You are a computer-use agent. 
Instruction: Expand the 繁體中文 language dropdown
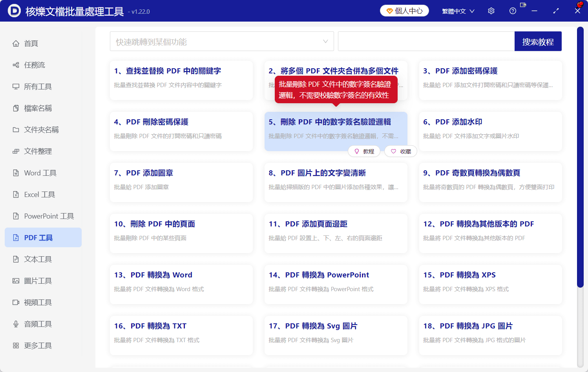tap(458, 11)
